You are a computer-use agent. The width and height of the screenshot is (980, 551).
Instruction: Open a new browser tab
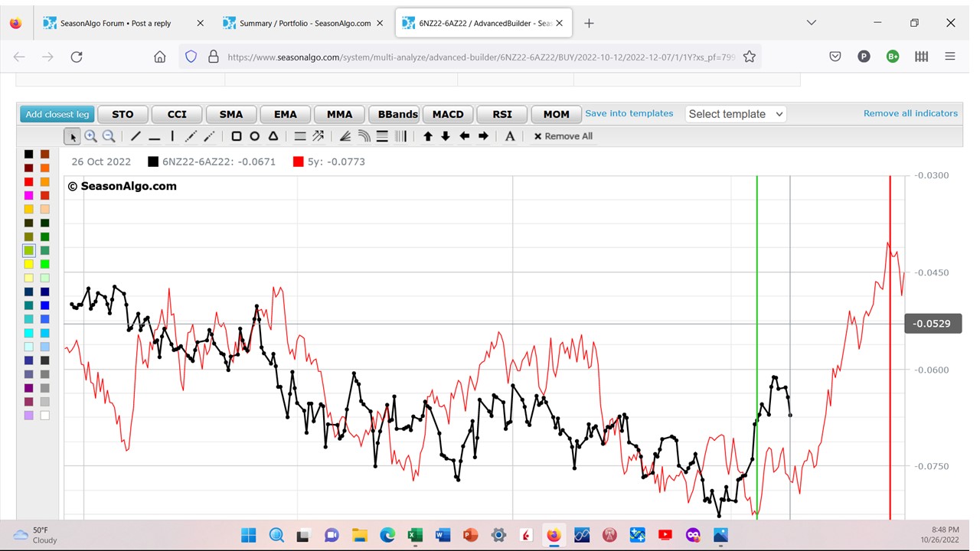pyautogui.click(x=589, y=23)
